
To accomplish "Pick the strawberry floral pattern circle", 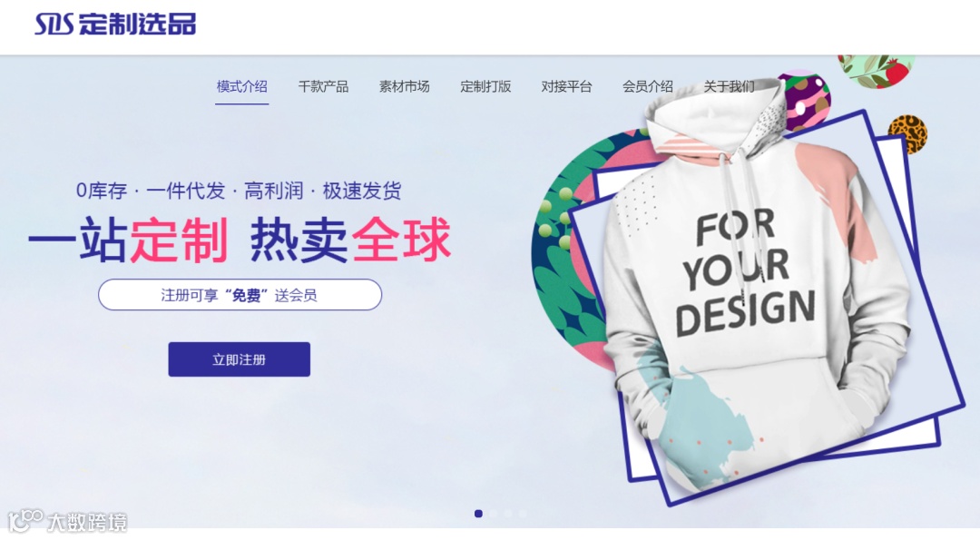I will coord(877,70).
